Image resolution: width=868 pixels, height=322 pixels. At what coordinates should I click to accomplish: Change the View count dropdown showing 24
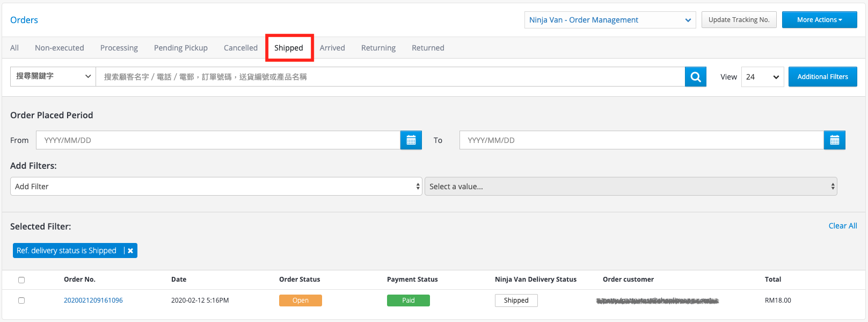[762, 77]
